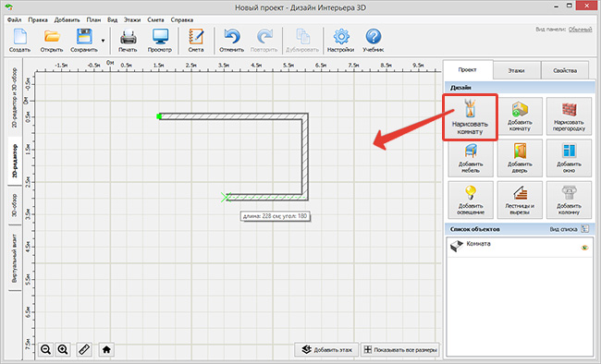The width and height of the screenshot is (601, 364).
Task: Duplicate object with Дублировать
Action: coord(302,40)
